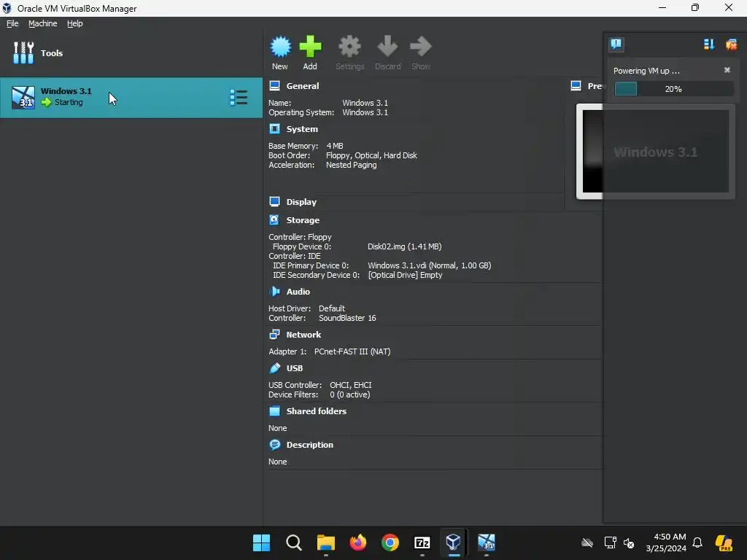Image resolution: width=747 pixels, height=560 pixels.
Task: Open the Audio section heading link
Action: pyautogui.click(x=298, y=292)
